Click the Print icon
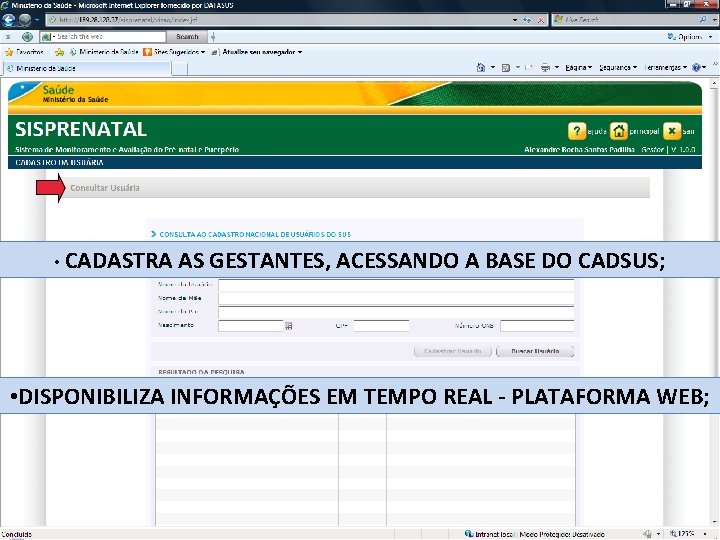The height and width of the screenshot is (540, 720). [545, 68]
